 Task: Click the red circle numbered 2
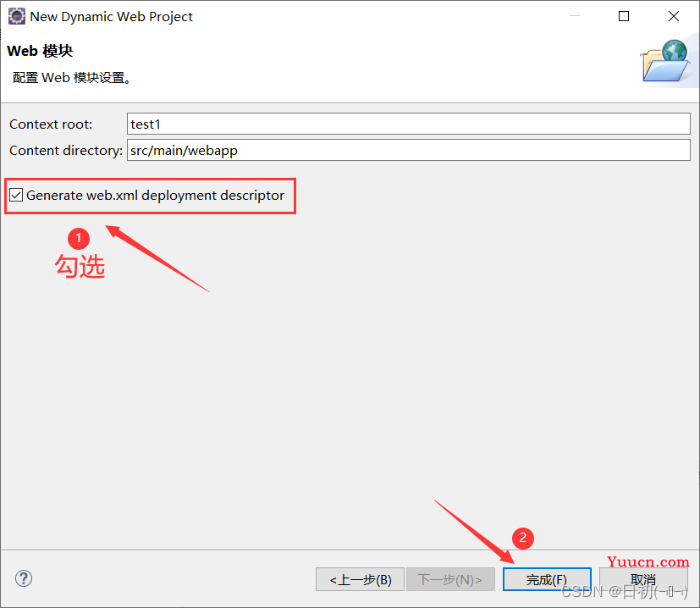(524, 538)
